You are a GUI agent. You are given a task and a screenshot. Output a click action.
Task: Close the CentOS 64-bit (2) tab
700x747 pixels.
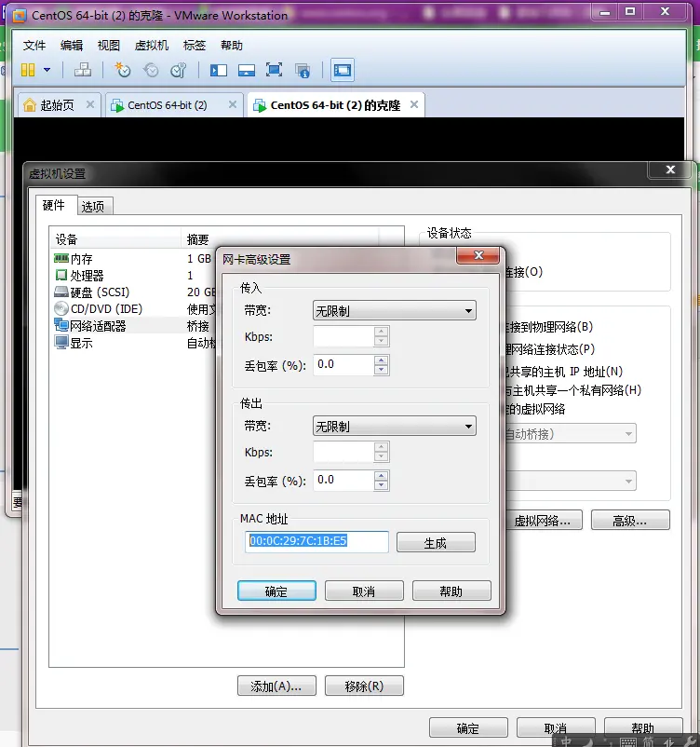[x=233, y=104]
